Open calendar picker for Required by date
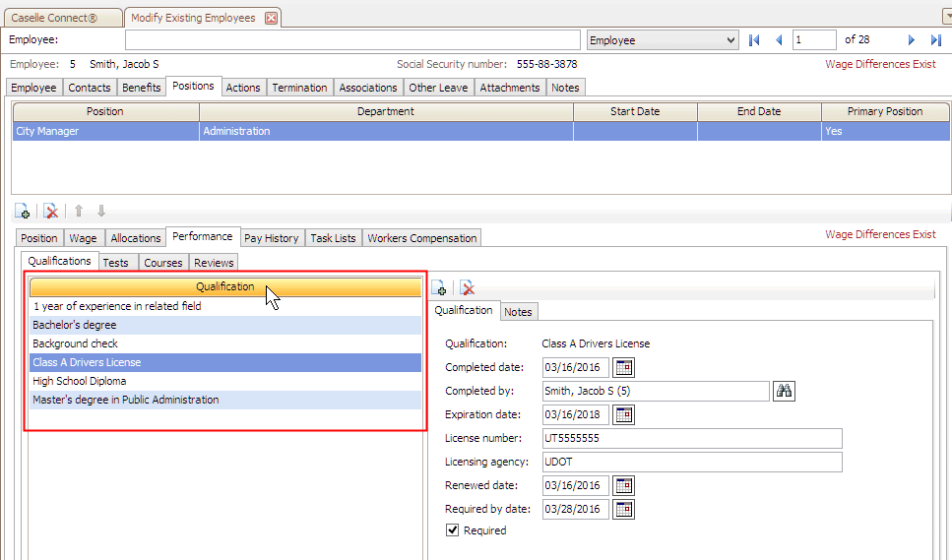The height and width of the screenshot is (560, 952). pos(623,510)
